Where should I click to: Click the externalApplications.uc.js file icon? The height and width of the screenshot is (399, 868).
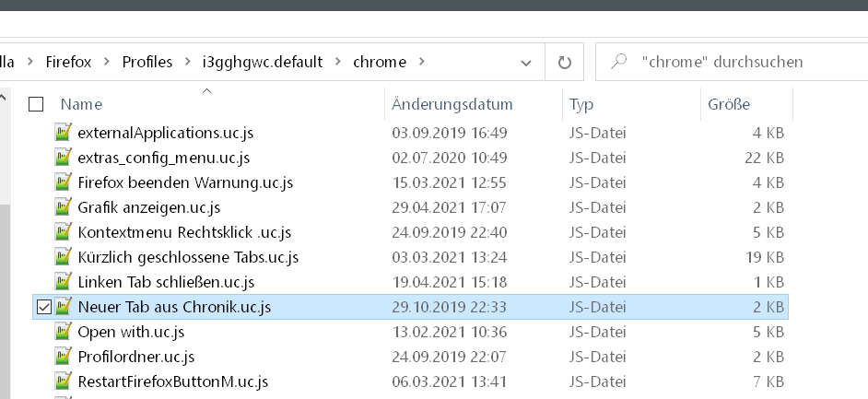click(64, 133)
